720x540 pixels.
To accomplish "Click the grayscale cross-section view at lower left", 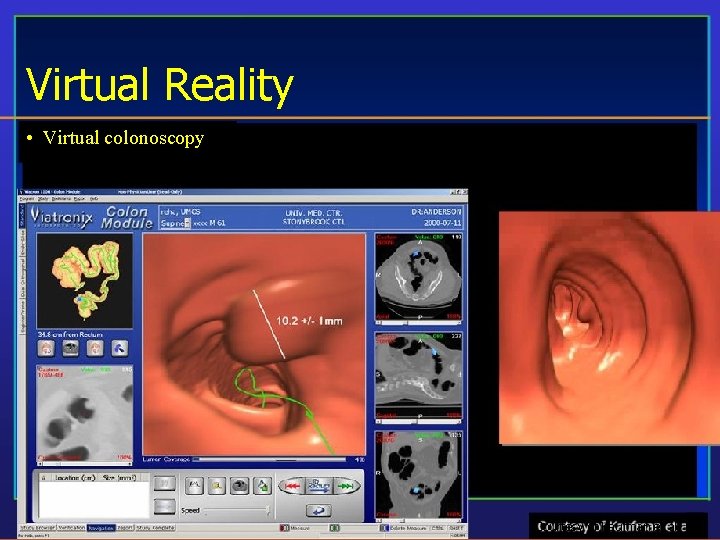I will click(84, 413).
